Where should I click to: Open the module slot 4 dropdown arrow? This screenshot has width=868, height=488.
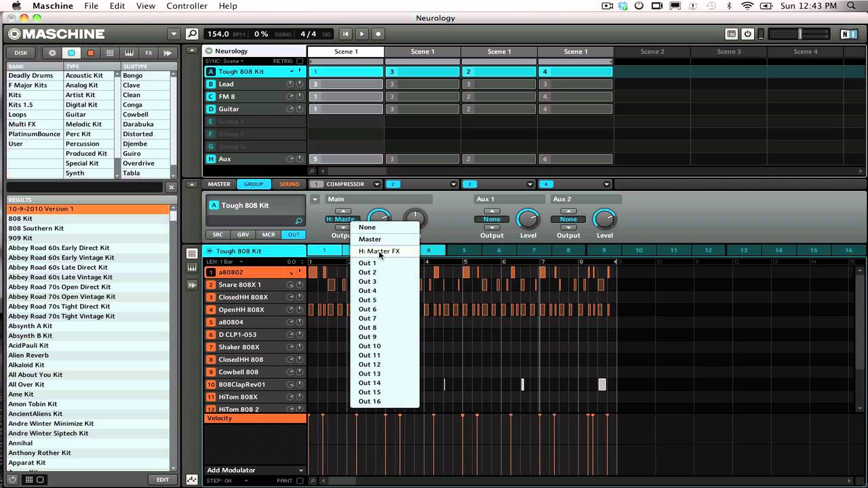click(x=607, y=184)
